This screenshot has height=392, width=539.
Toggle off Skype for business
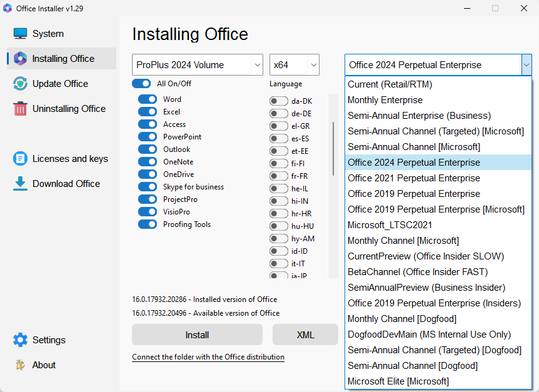148,186
